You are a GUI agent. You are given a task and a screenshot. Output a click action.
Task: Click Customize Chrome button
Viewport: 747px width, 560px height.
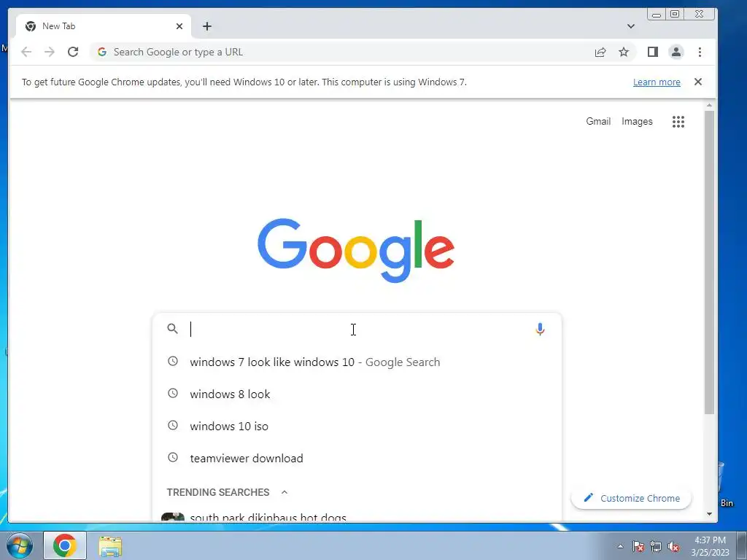[x=631, y=498]
